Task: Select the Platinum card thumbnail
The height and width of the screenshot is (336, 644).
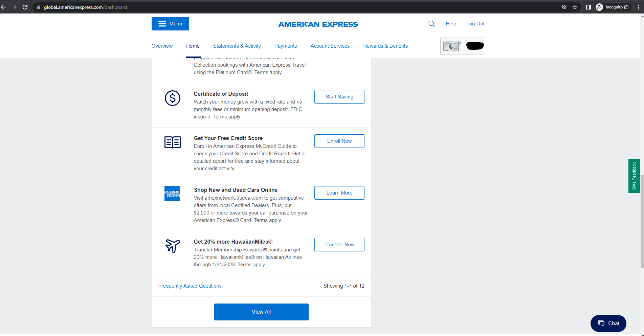Action: click(x=452, y=46)
